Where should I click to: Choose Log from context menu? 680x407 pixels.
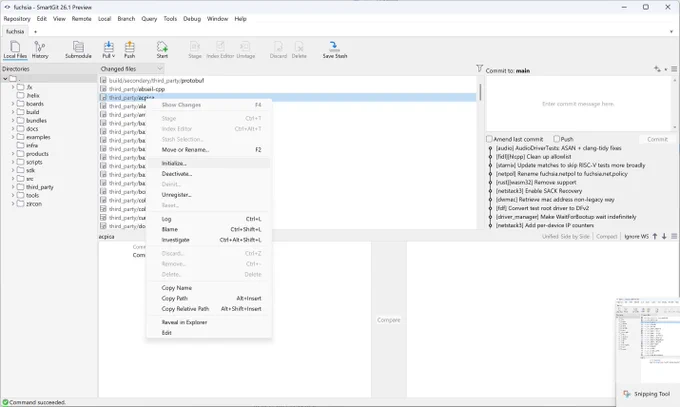(x=209, y=219)
